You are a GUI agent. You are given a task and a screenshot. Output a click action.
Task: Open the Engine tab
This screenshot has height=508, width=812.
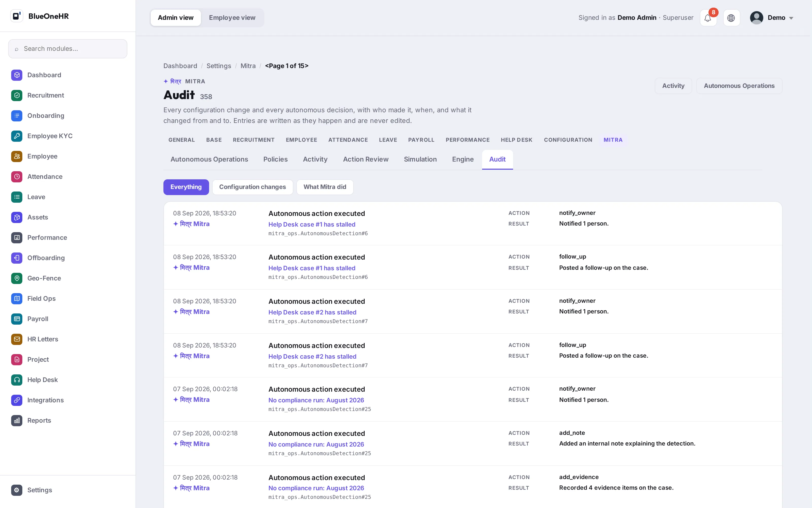pyautogui.click(x=463, y=159)
